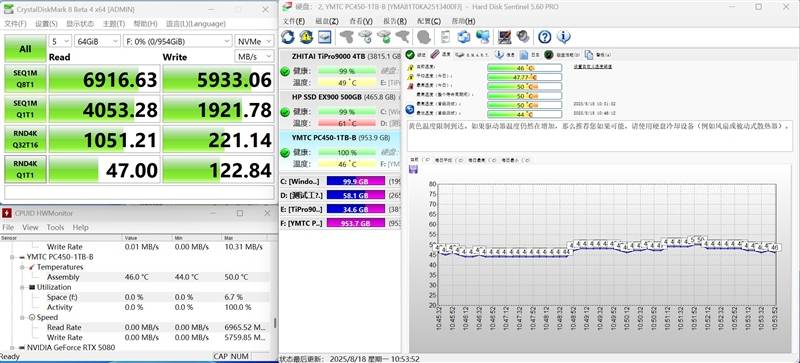Open the blue question mark help icon

(545, 37)
